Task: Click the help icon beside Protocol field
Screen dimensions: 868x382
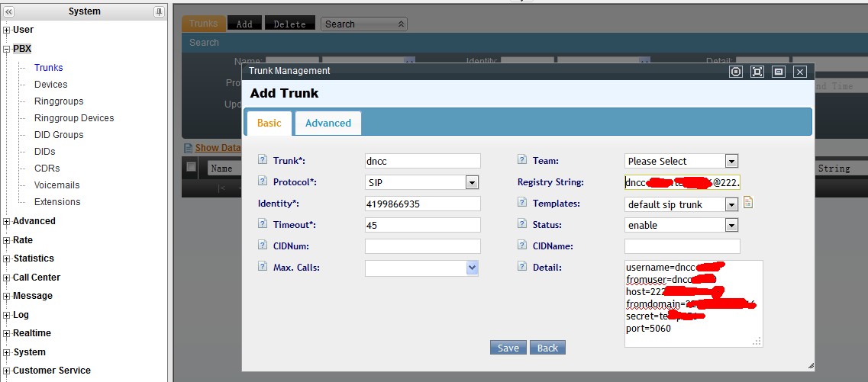Action: coord(263,182)
